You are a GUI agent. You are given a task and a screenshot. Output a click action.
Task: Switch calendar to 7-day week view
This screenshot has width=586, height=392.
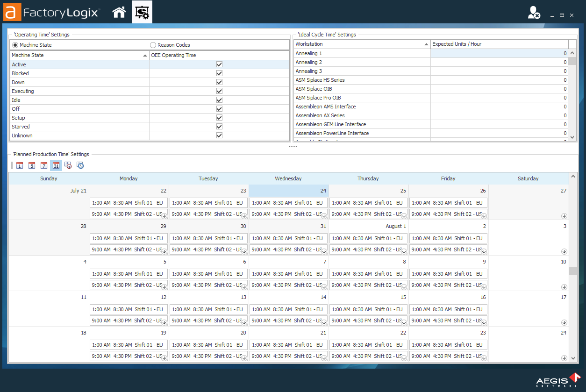(44, 165)
